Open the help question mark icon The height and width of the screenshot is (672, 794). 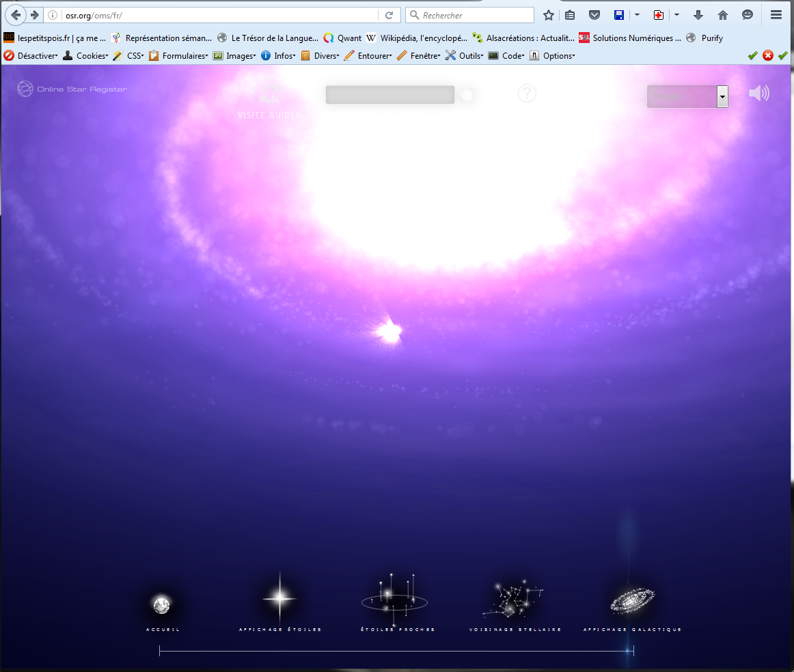pyautogui.click(x=527, y=93)
